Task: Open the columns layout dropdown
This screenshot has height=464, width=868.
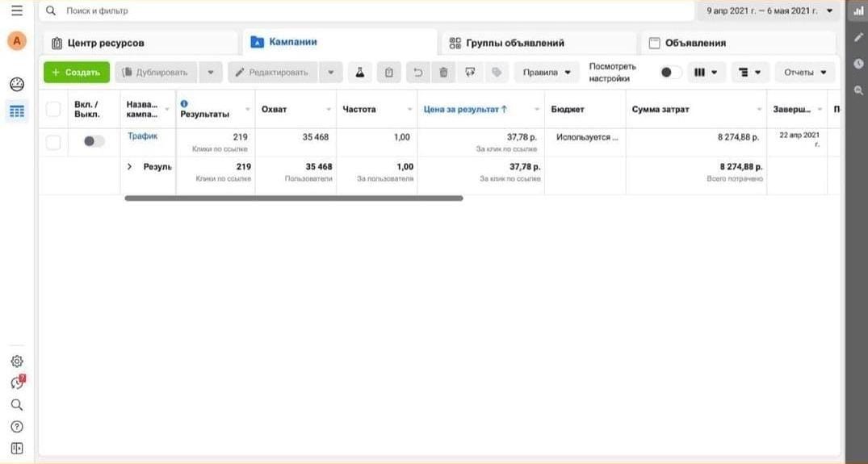Action: (x=706, y=73)
